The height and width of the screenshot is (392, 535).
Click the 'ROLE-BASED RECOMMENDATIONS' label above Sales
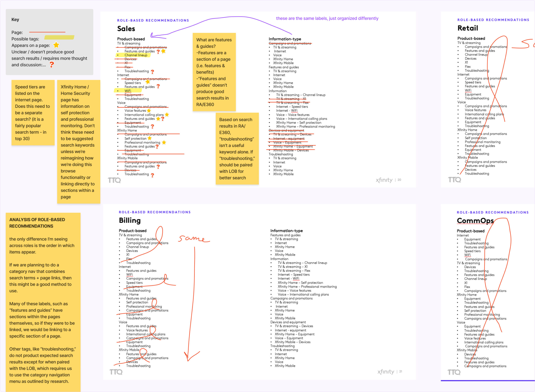(x=153, y=20)
